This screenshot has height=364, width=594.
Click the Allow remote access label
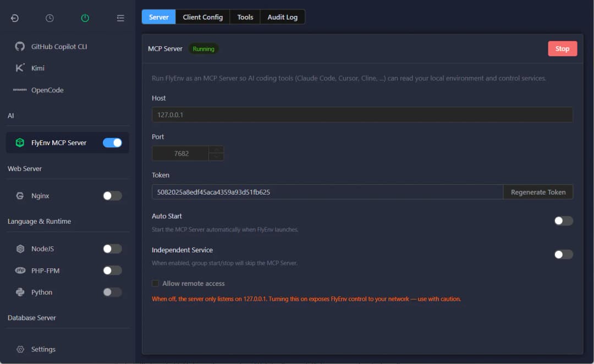194,283
